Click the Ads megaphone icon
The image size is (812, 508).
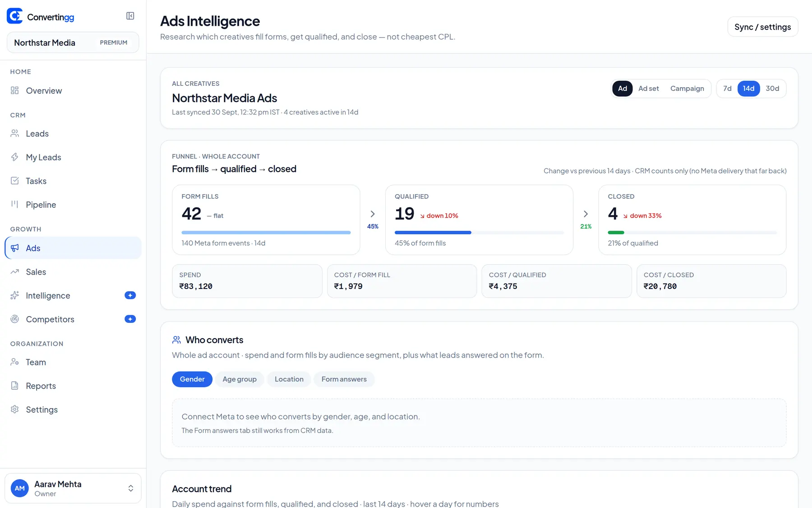click(x=15, y=248)
